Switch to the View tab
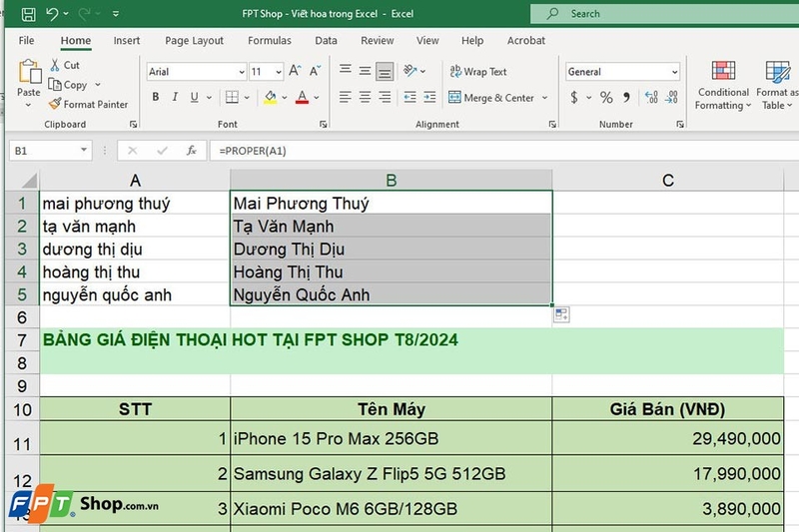The width and height of the screenshot is (799, 532). click(x=427, y=40)
